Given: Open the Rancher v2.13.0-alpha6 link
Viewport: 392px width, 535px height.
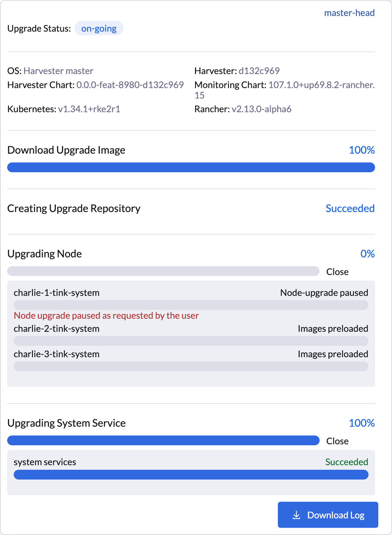Looking at the screenshot, I should point(262,109).
